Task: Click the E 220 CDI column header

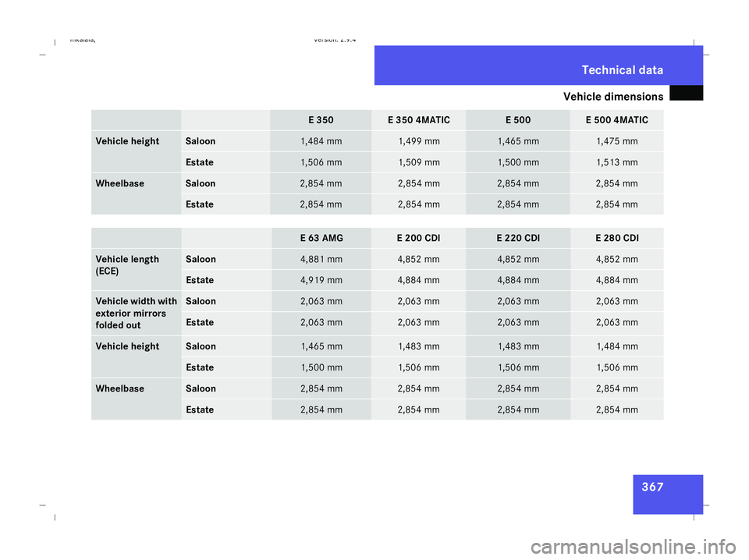Action: click(x=518, y=238)
